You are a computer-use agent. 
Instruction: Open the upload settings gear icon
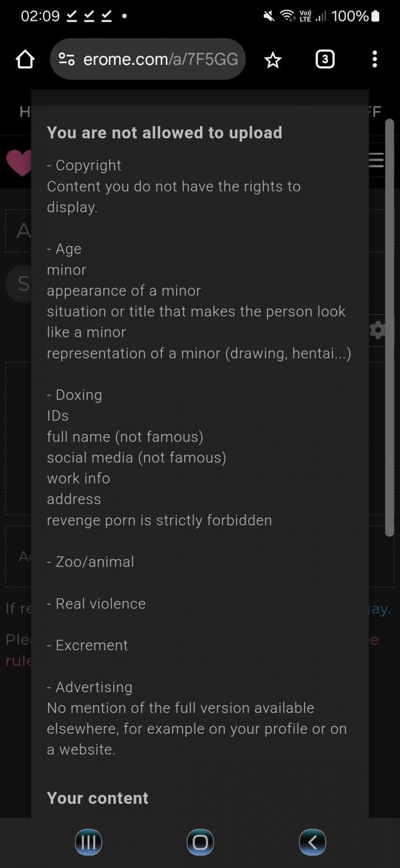click(378, 330)
